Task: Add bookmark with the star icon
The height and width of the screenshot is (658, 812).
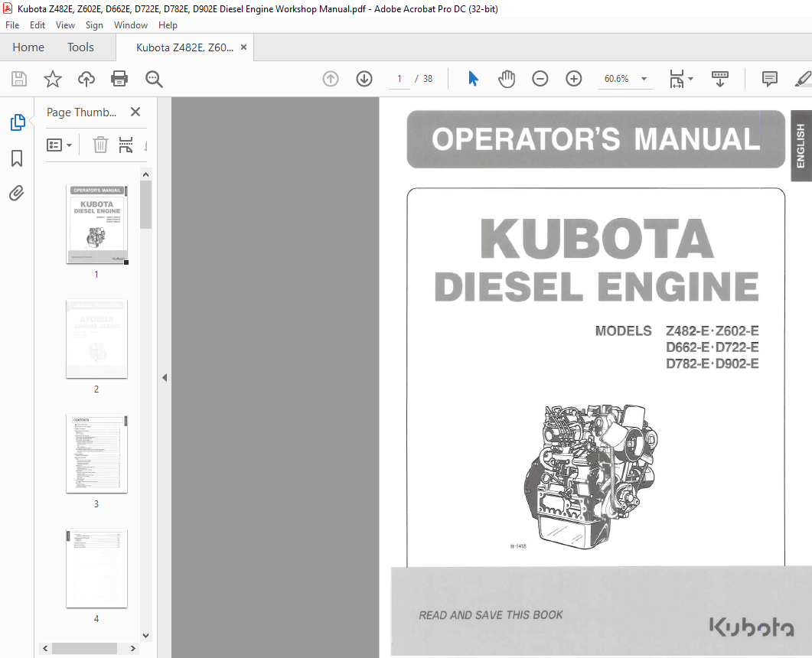Action: (52, 79)
